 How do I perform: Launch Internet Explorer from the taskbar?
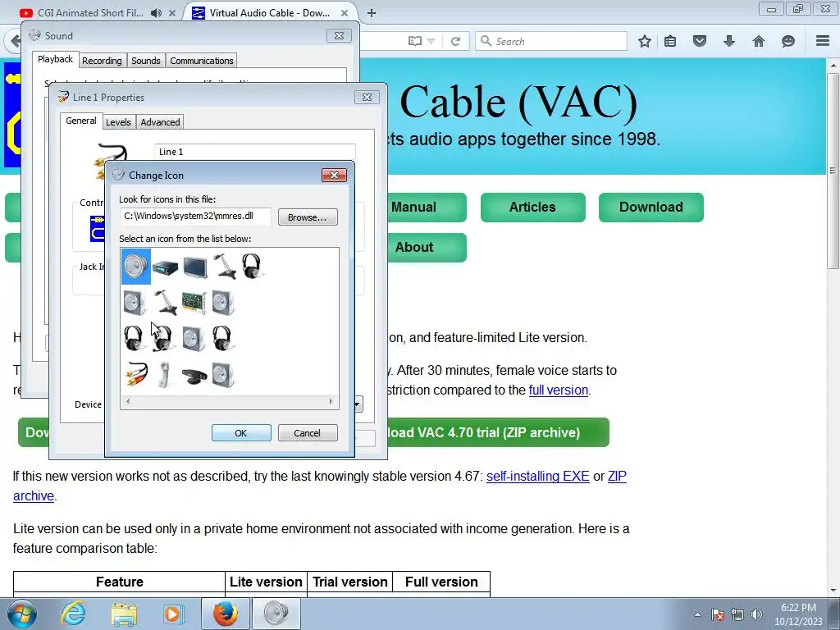(73, 614)
